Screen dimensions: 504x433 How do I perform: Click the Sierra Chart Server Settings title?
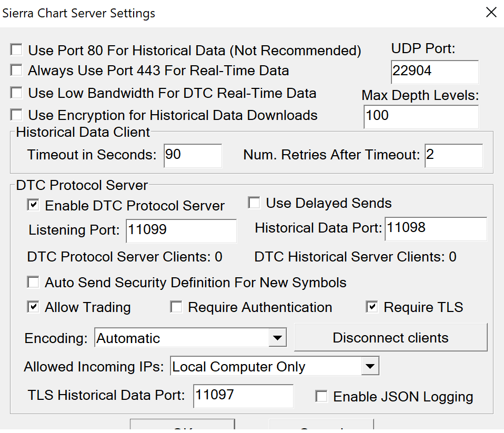pos(79,13)
